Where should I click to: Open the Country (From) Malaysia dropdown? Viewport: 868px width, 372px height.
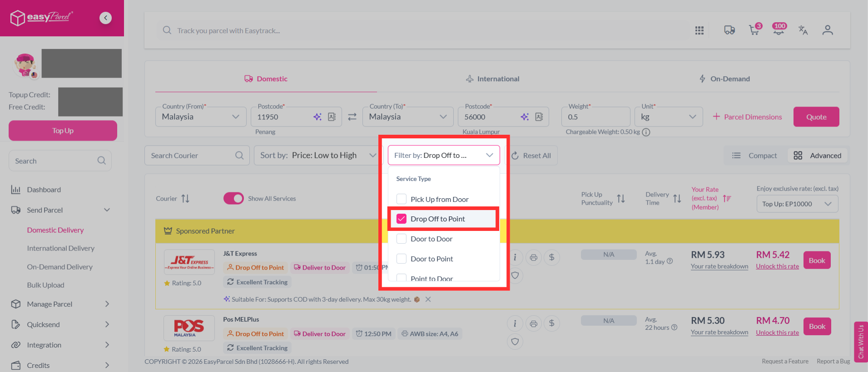(x=201, y=117)
